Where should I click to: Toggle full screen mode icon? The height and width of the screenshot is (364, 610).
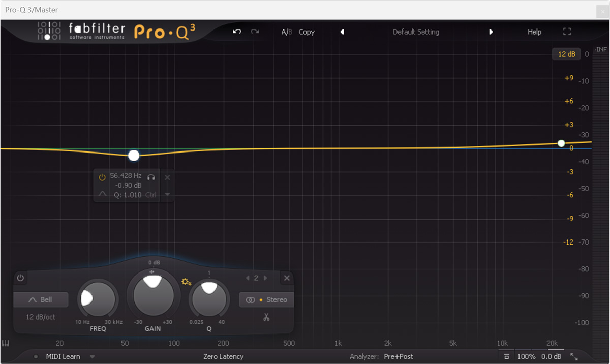click(x=567, y=32)
